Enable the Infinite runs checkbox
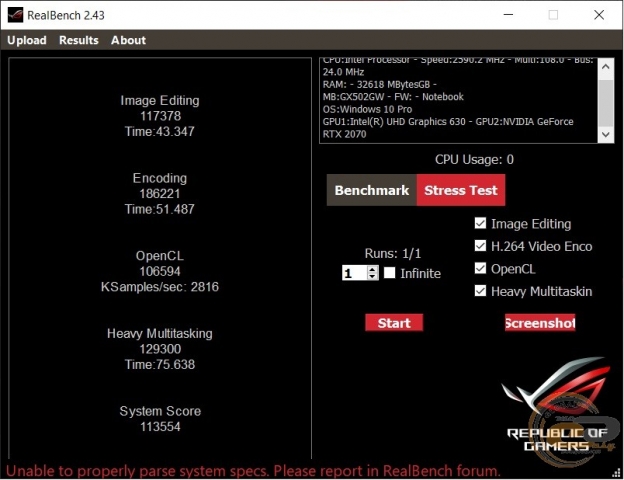The height and width of the screenshot is (480, 624). [390, 273]
